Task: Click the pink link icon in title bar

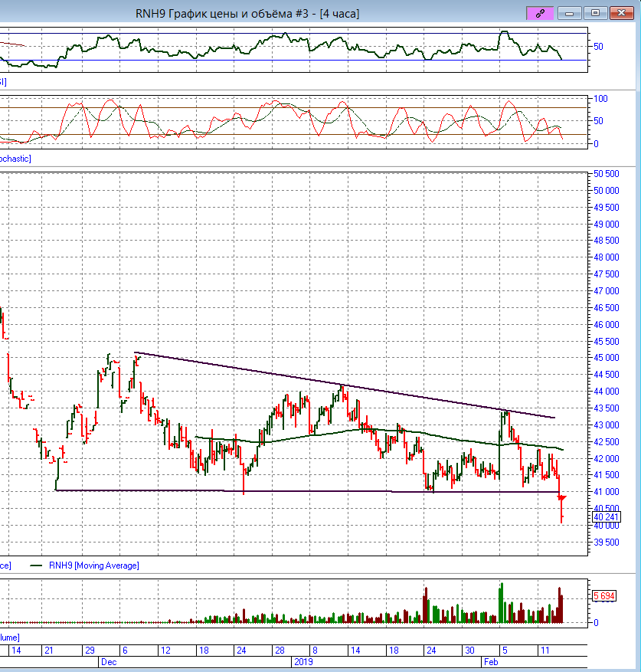Action: coord(539,13)
